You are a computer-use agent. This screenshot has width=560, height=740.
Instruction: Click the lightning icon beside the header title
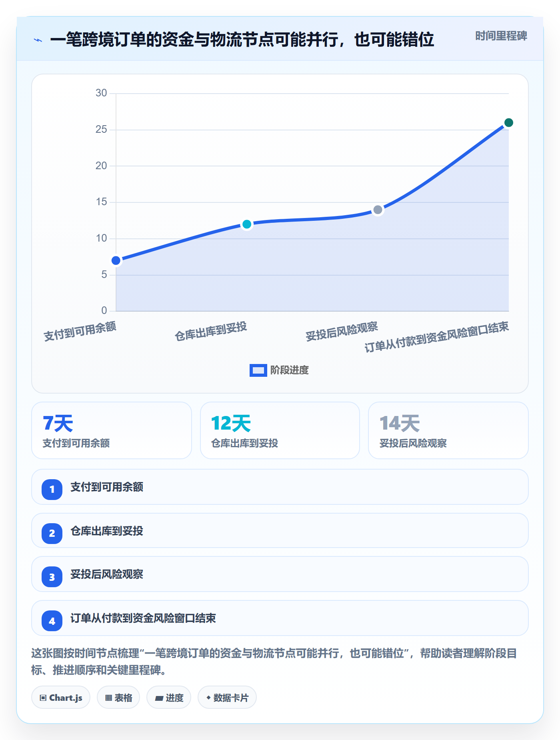coord(38,40)
